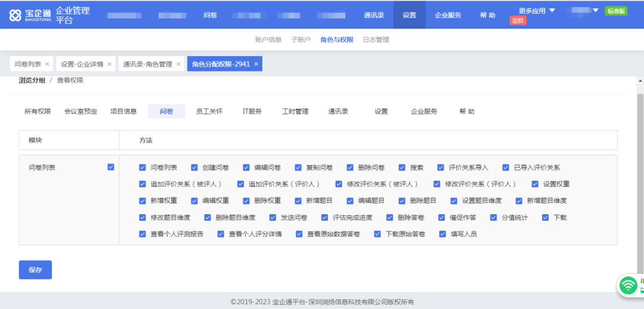Toggle the 下载 permission checkbox
644x309 pixels.
(x=546, y=217)
